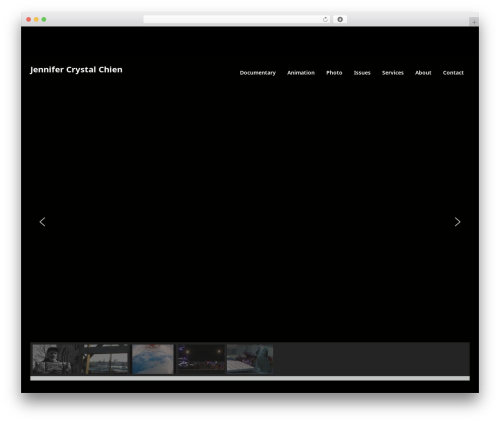
Task: Open the About menu item
Action: click(x=423, y=73)
